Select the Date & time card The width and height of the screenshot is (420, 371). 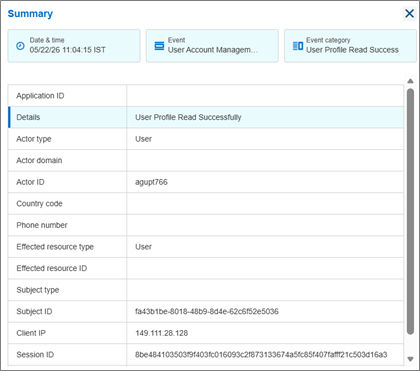(74, 46)
